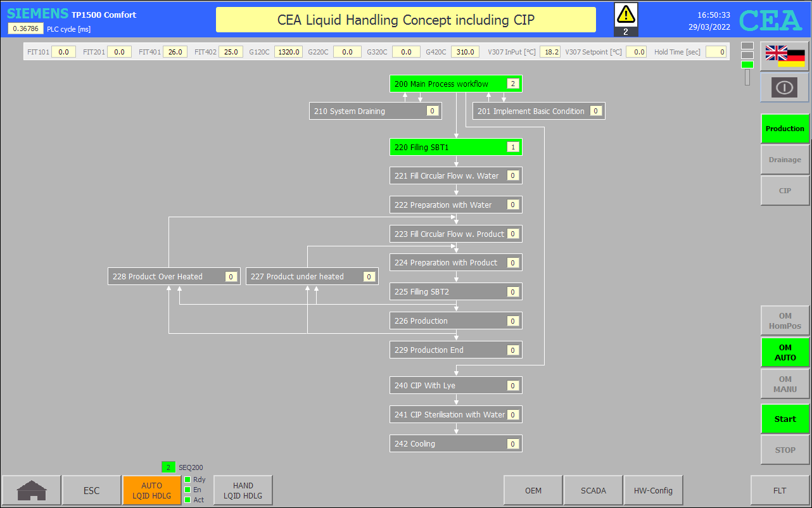This screenshot has height=508, width=812.
Task: Click the G420C value 310.0
Action: tap(465, 52)
